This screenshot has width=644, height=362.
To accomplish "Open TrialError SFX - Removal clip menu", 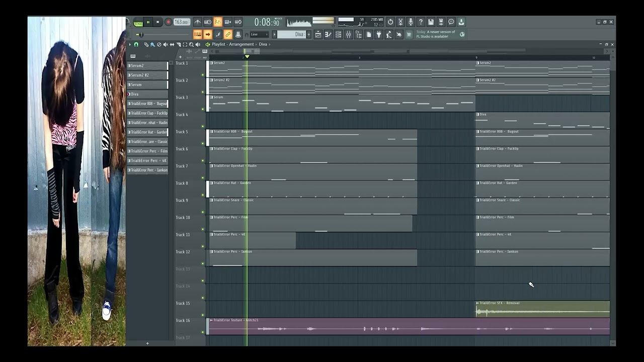I will pos(477,303).
